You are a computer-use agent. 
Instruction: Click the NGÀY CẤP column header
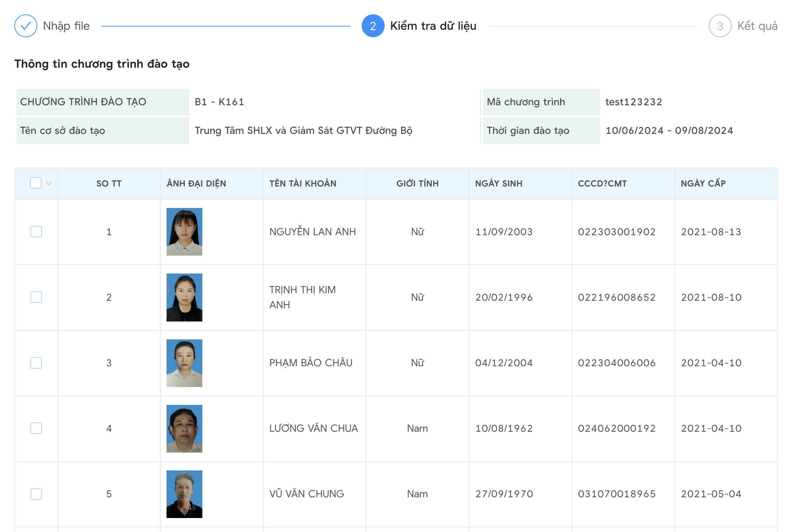pos(703,183)
